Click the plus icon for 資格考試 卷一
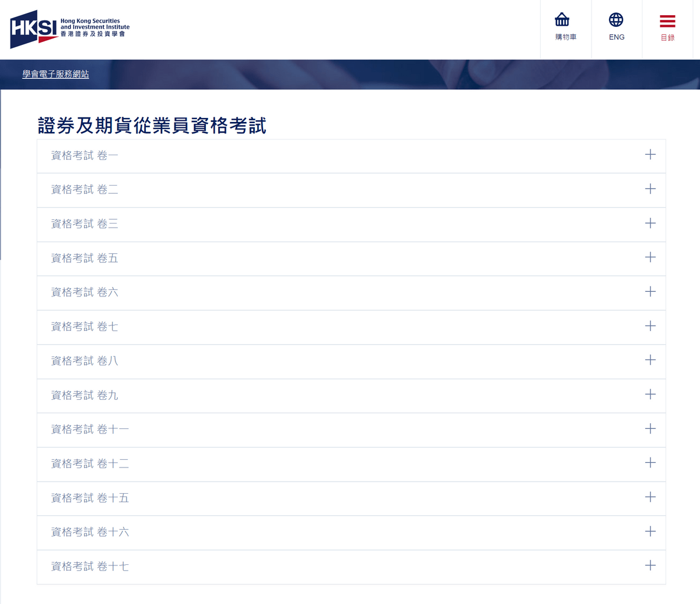Screen dimensions: 700x604 click(x=650, y=155)
